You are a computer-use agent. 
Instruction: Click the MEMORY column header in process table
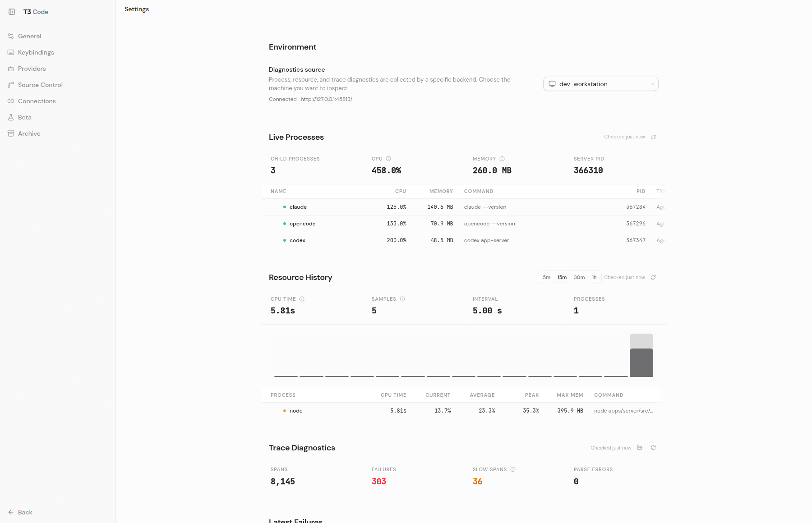[x=441, y=191]
